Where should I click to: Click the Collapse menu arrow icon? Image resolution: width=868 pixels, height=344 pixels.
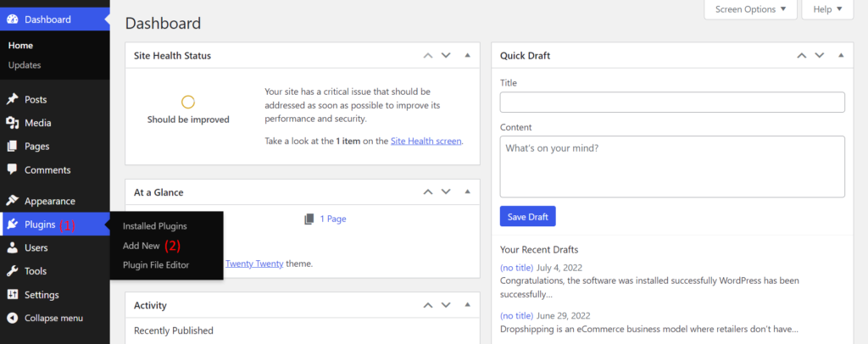point(12,318)
